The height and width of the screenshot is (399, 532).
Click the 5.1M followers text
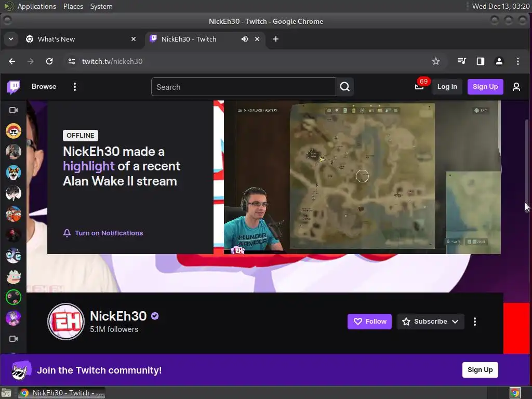pos(114,329)
